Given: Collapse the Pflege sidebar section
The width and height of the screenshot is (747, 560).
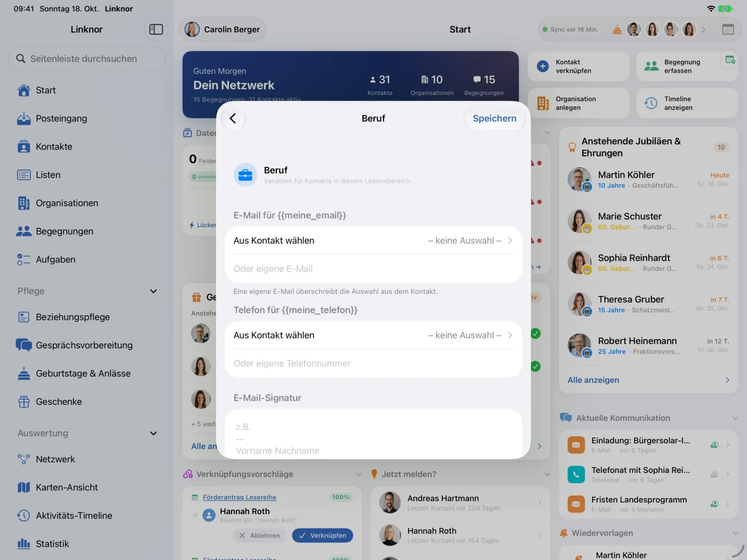Looking at the screenshot, I should tap(154, 291).
